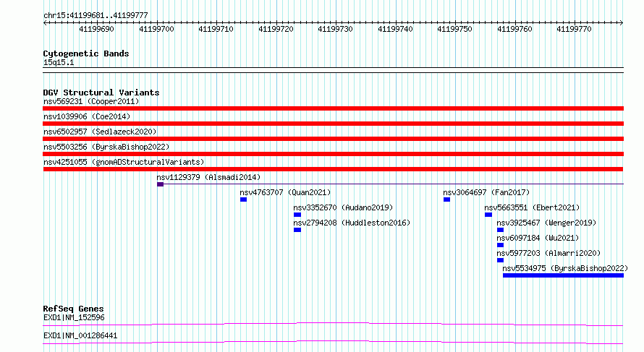The height and width of the screenshot is (352, 644).
Task: Select the red bar under nsv6502957
Action: coord(333,139)
